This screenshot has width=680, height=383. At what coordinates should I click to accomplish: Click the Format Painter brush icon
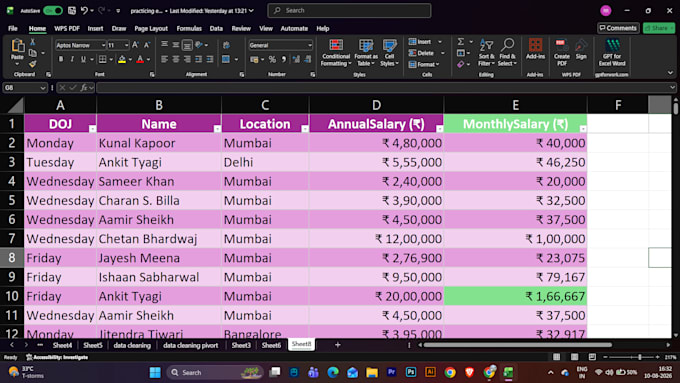[33, 64]
